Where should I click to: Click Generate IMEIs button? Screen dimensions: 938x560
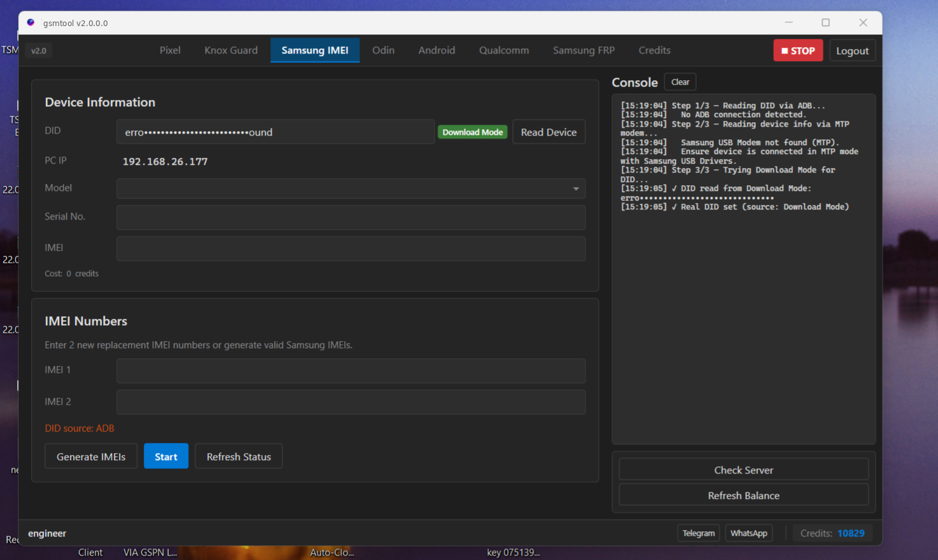click(91, 456)
